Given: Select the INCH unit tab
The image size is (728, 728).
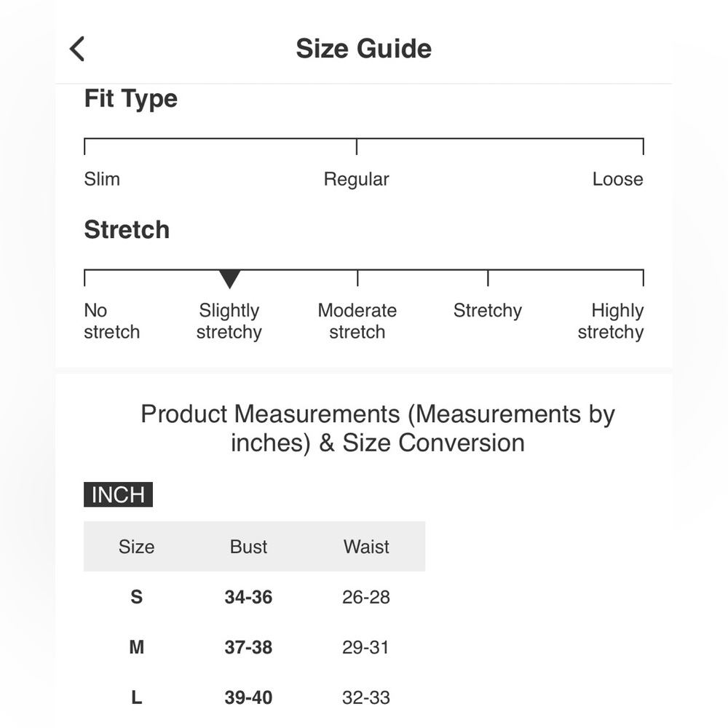Looking at the screenshot, I should point(118,494).
